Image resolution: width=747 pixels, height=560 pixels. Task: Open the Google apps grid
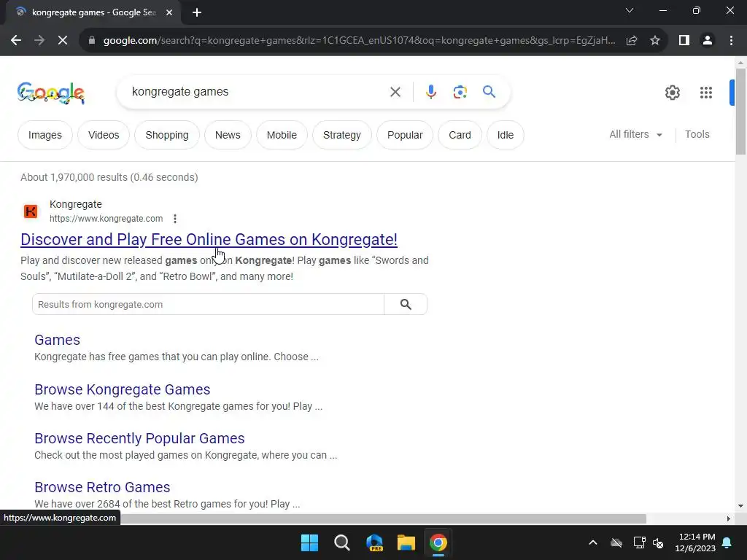(706, 93)
